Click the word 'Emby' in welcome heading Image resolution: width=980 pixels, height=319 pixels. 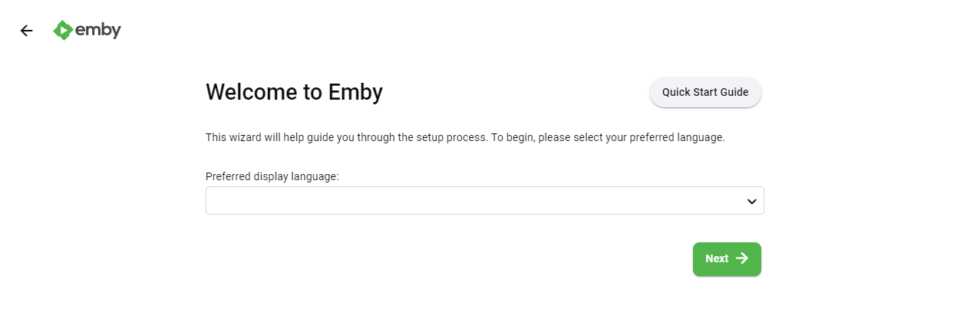click(355, 93)
